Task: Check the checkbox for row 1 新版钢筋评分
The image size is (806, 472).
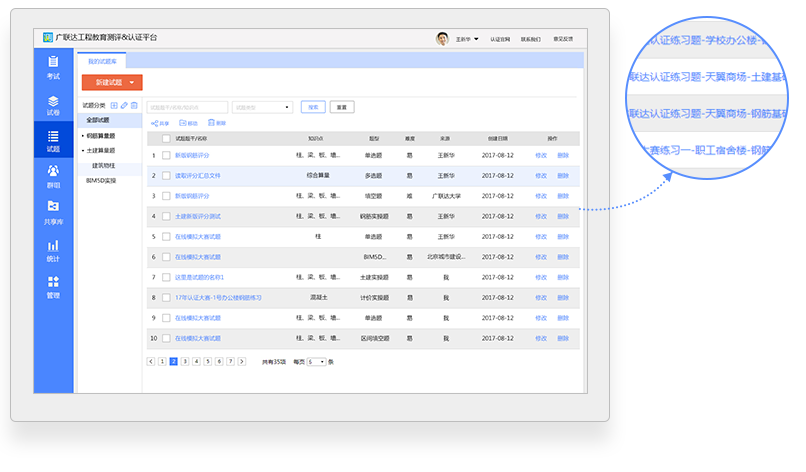Action: coord(166,156)
